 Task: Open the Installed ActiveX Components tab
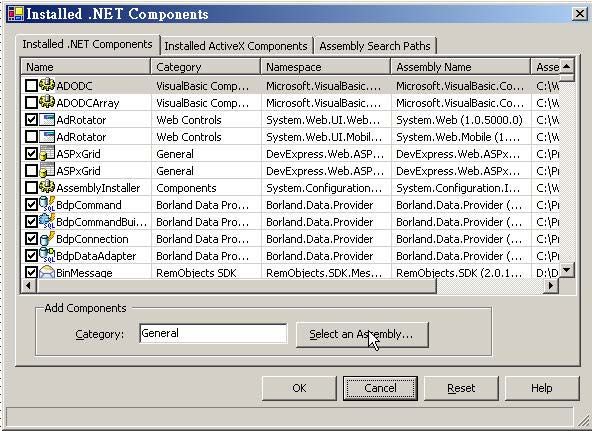pyautogui.click(x=236, y=46)
